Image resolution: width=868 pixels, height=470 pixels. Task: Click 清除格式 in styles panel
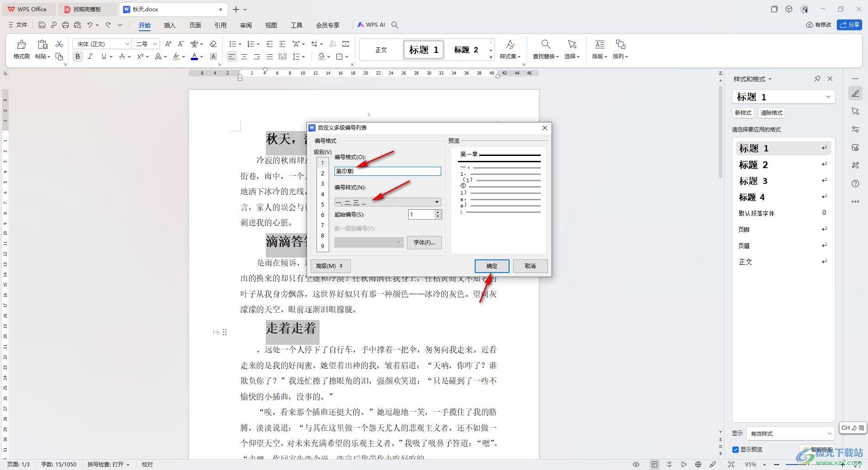[x=771, y=113]
